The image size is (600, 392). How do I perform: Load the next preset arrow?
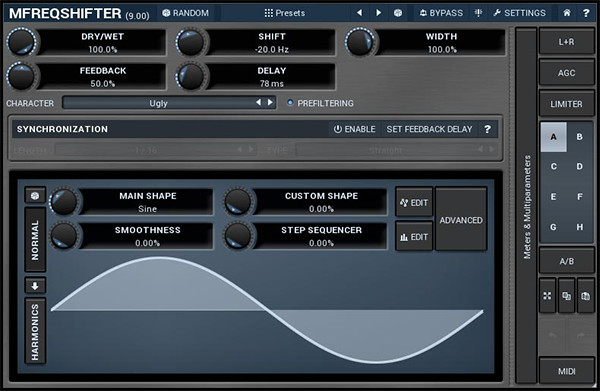(378, 13)
